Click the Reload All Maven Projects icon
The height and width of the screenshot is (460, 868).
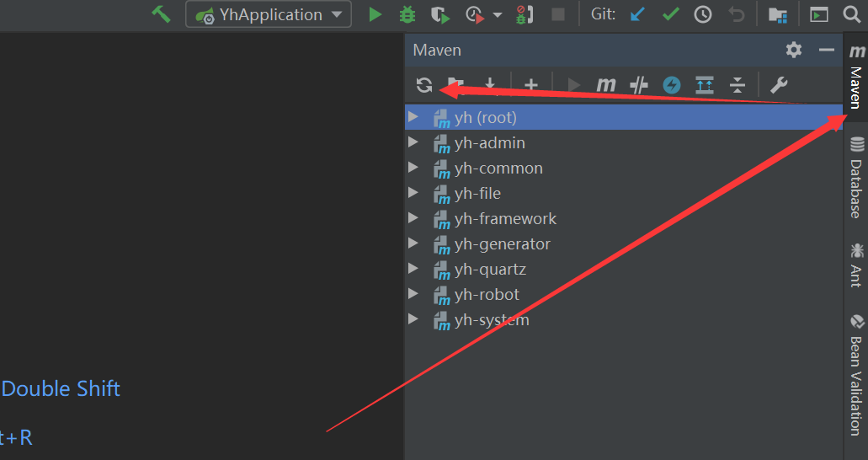point(424,85)
